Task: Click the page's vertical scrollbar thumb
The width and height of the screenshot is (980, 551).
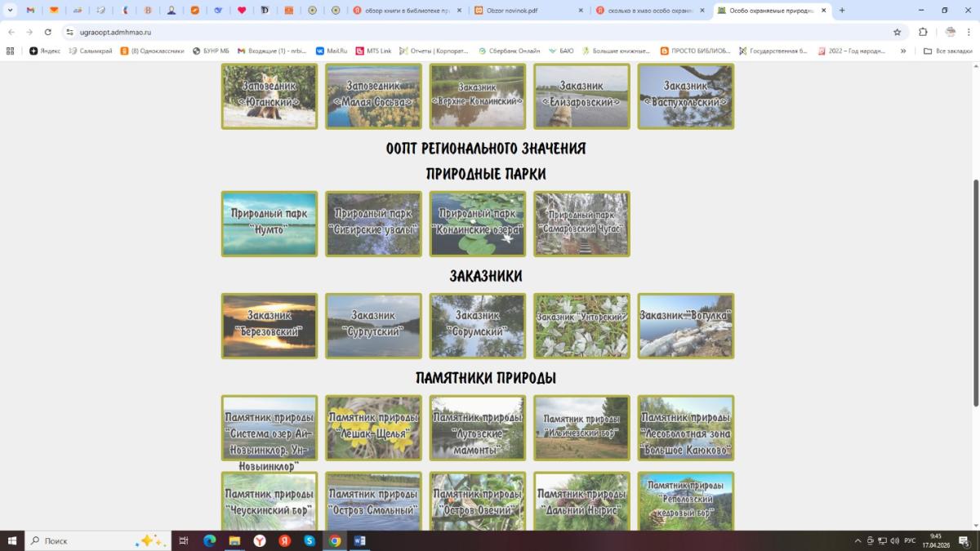Action: pyautogui.click(x=975, y=292)
